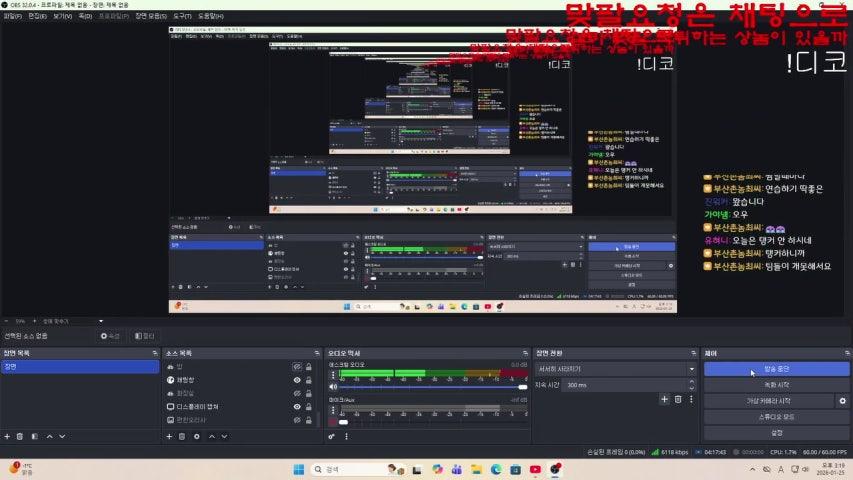The height and width of the screenshot is (480, 853).
Task: Open source properties gear icon in sources toolbar
Action: 196,436
